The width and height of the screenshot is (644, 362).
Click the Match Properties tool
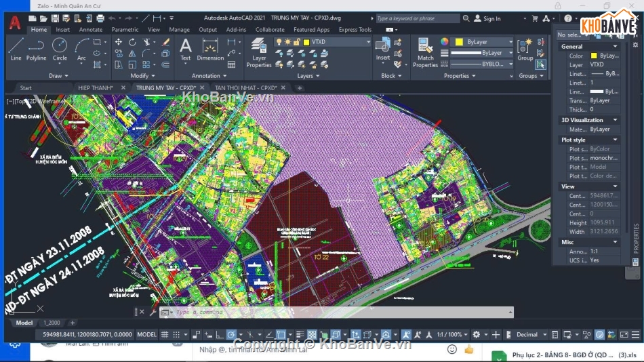(425, 52)
